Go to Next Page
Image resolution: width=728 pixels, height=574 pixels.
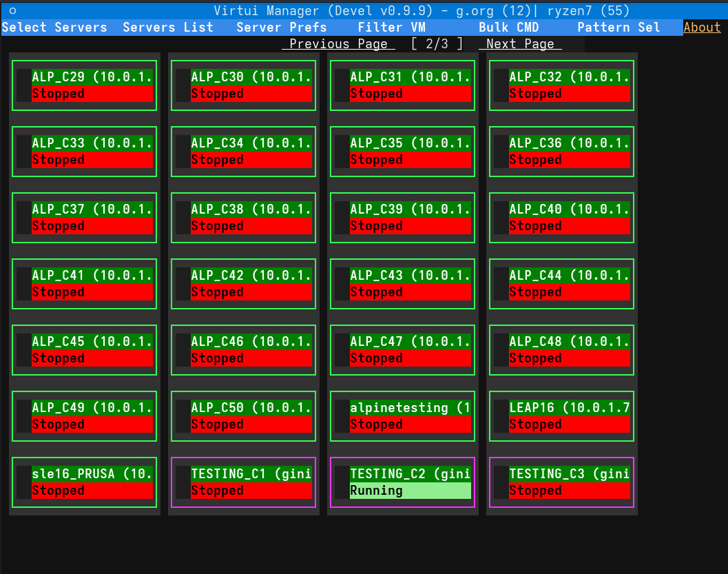(x=520, y=44)
